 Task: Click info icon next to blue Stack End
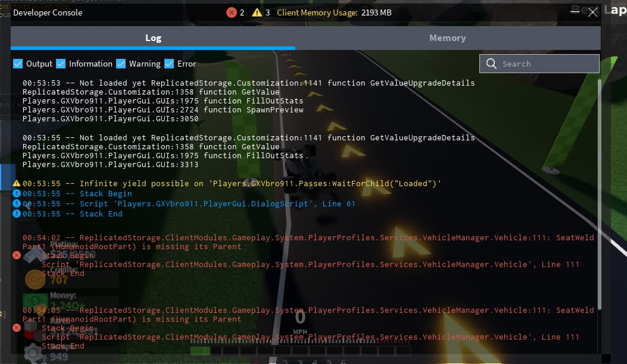[17, 214]
